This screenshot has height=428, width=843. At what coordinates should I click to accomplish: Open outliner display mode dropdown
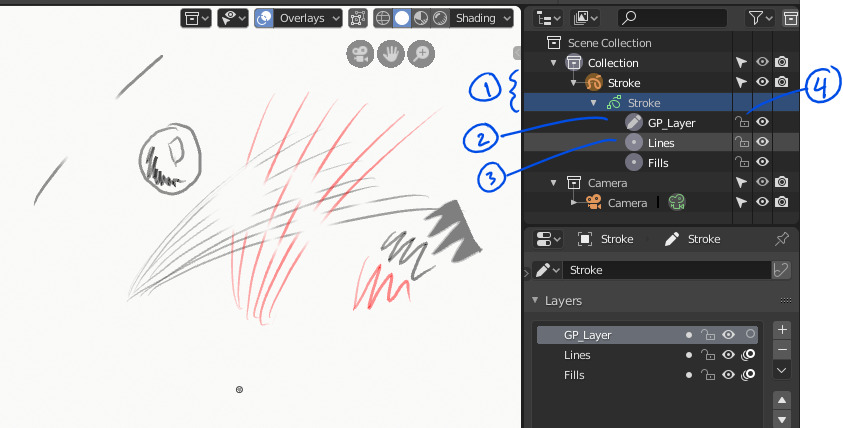click(x=548, y=18)
